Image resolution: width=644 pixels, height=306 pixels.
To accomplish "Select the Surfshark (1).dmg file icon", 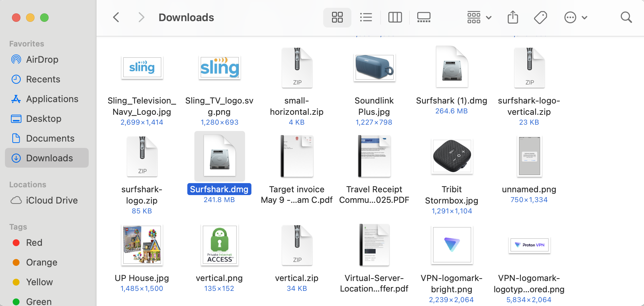I will coord(452,67).
